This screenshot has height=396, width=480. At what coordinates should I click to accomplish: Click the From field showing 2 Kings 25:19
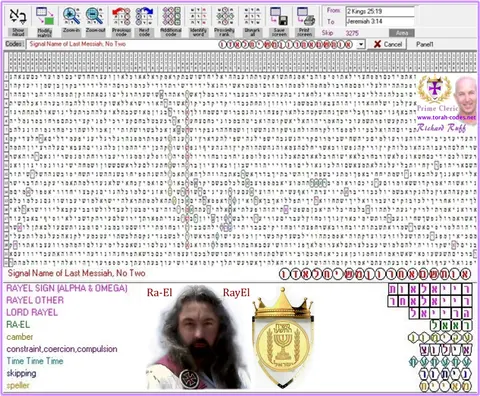point(380,11)
